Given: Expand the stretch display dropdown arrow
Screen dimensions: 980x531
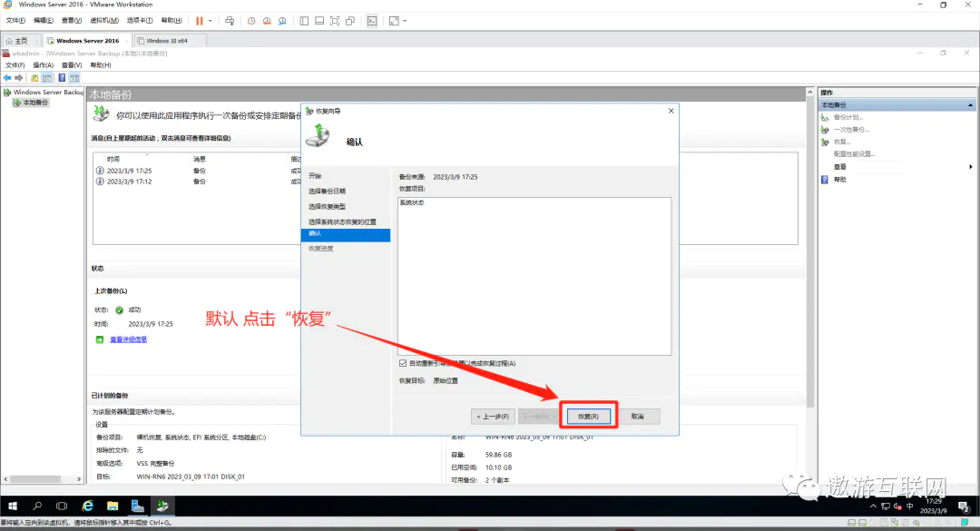Looking at the screenshot, I should coord(405,21).
